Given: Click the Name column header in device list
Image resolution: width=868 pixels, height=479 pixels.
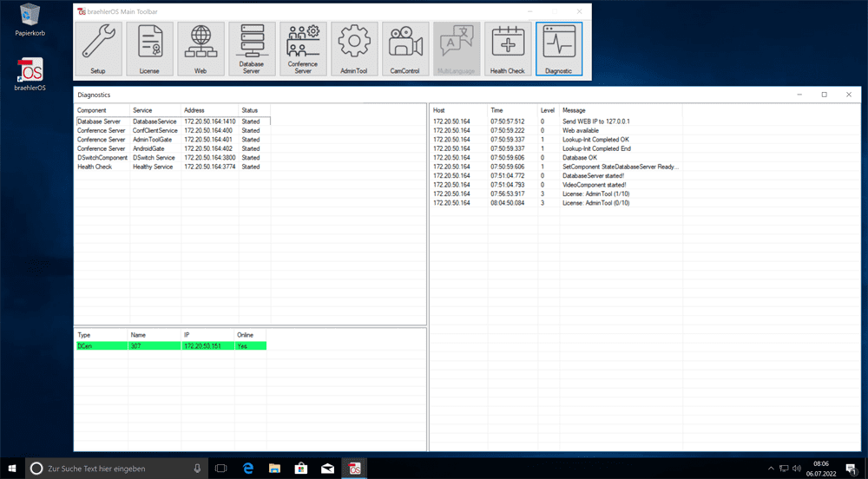Looking at the screenshot, I should pyautogui.click(x=154, y=335).
